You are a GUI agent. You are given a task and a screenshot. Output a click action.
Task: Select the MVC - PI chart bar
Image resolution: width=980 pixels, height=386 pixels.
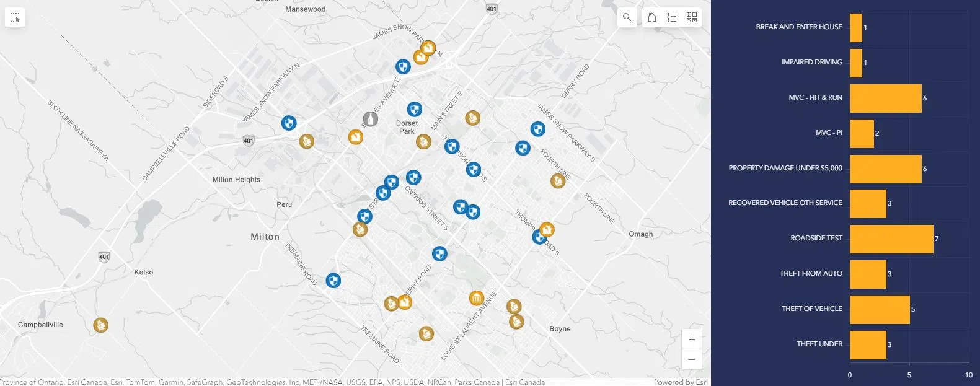point(861,133)
